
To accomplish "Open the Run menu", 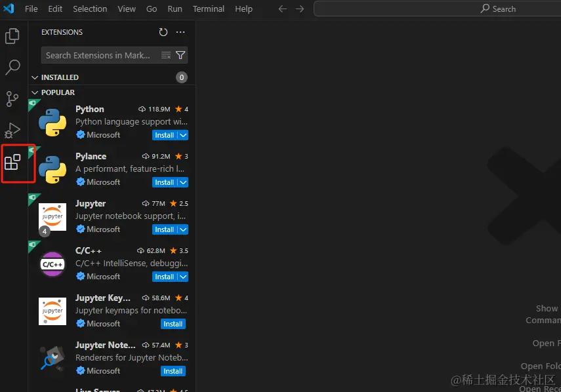I will [x=175, y=9].
